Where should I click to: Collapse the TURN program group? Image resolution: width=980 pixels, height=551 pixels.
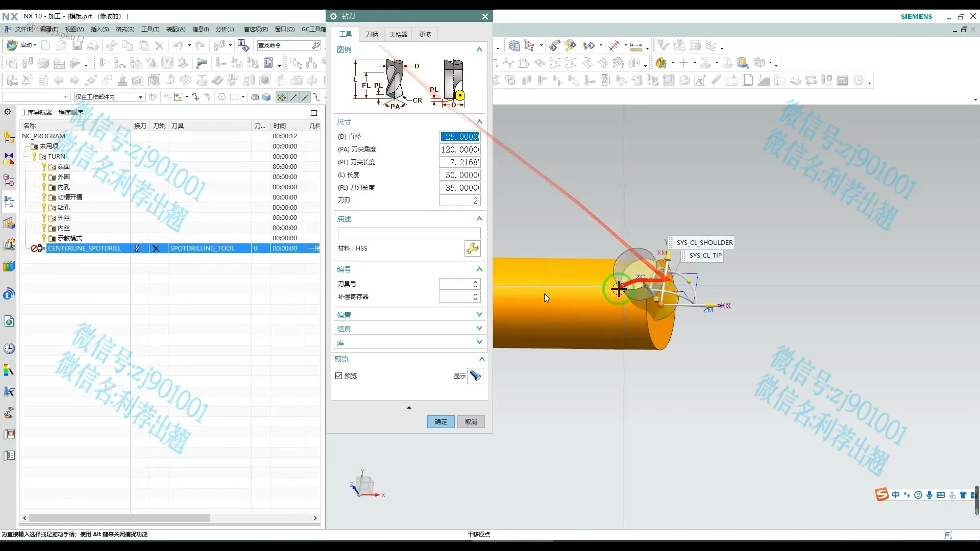point(26,157)
